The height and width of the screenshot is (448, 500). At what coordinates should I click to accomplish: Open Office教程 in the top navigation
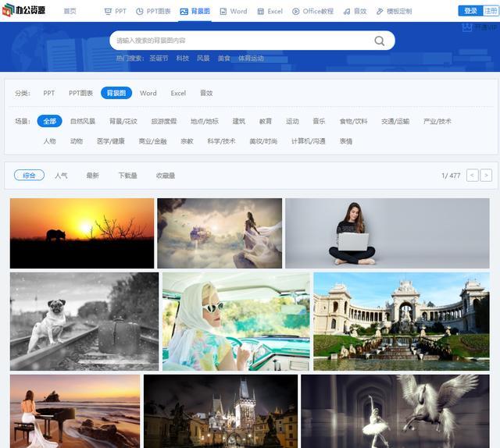pos(313,12)
